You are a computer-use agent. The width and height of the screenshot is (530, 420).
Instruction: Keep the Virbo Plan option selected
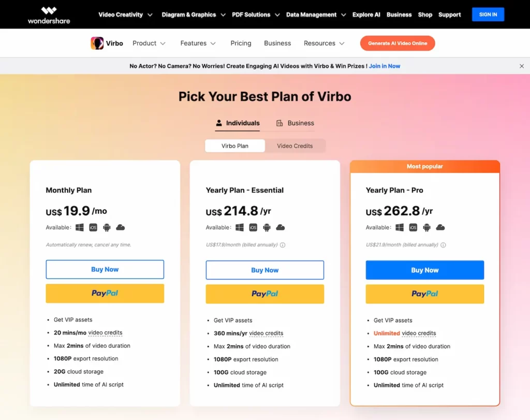click(x=234, y=146)
